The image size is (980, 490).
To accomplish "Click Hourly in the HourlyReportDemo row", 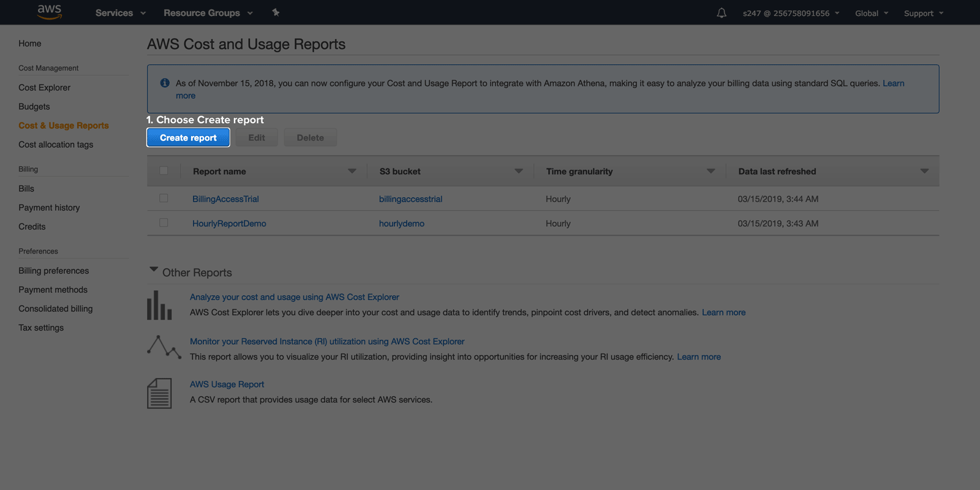I will click(x=558, y=224).
